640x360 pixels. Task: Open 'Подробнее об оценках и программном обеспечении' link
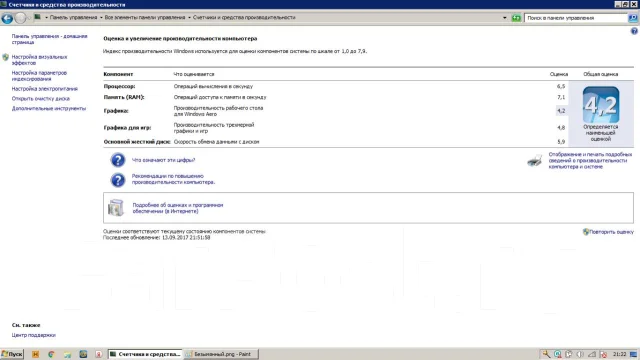[x=178, y=208]
